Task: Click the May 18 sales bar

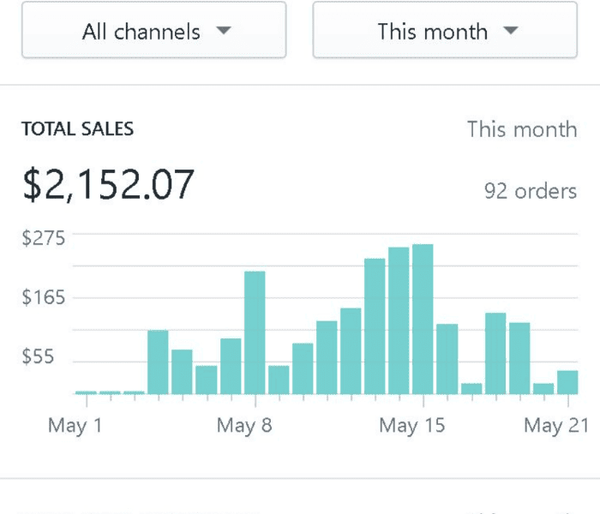Action: click(495, 354)
